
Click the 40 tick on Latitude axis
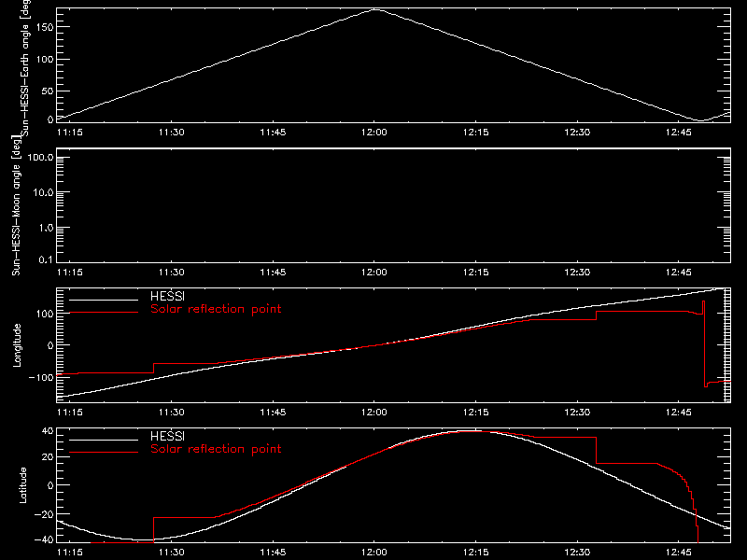pos(48,431)
